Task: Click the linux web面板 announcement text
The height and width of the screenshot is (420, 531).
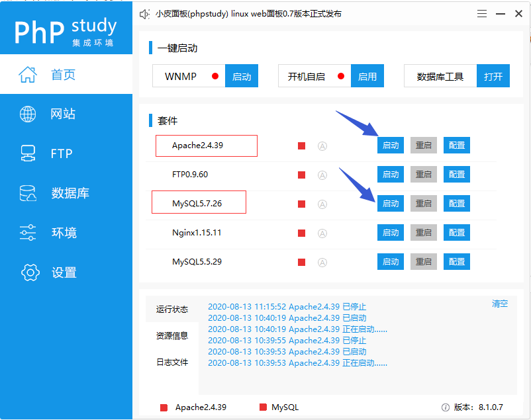Action: 248,14
